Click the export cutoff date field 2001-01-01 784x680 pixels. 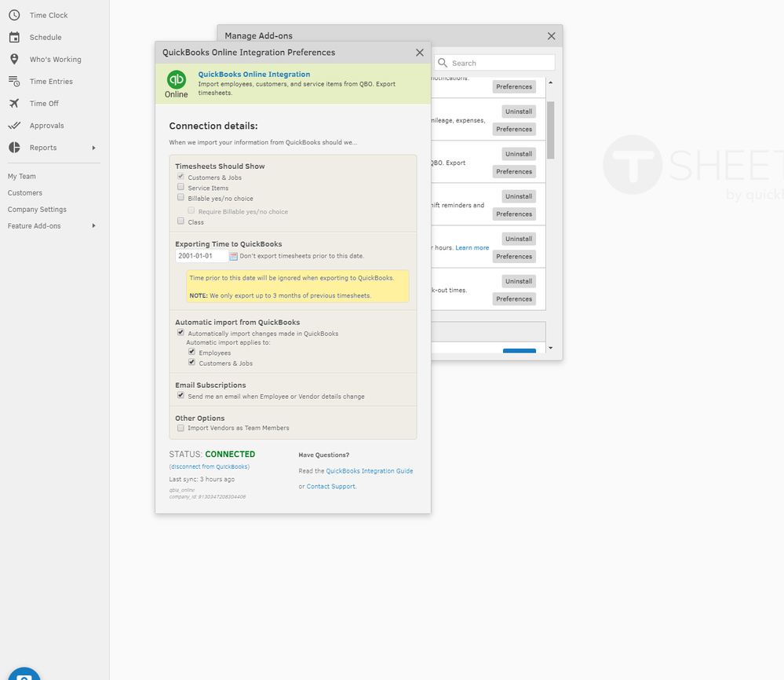pyautogui.click(x=202, y=256)
